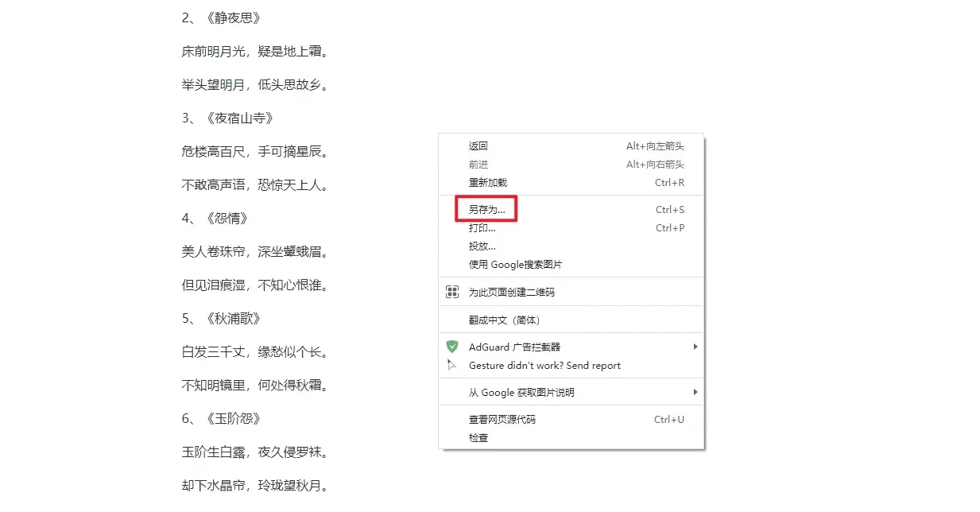Viewport: 980px width, 512px height.
Task: Click the QR code icon
Action: 452,292
